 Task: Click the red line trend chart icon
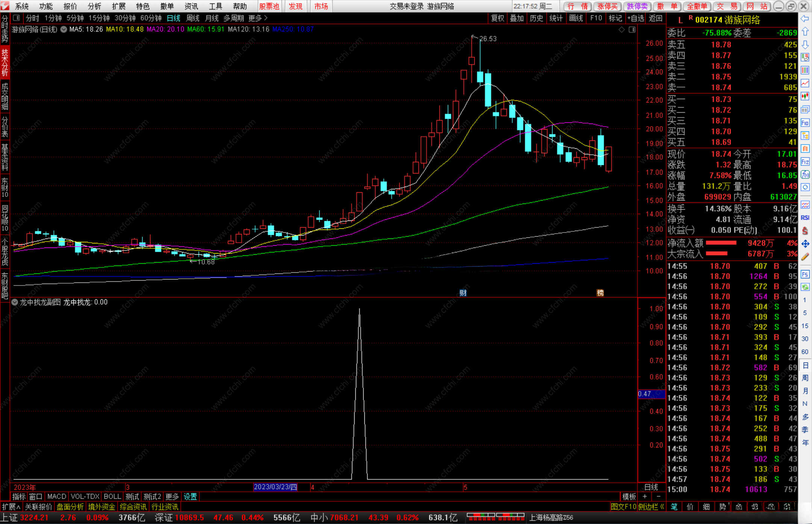tap(805, 83)
